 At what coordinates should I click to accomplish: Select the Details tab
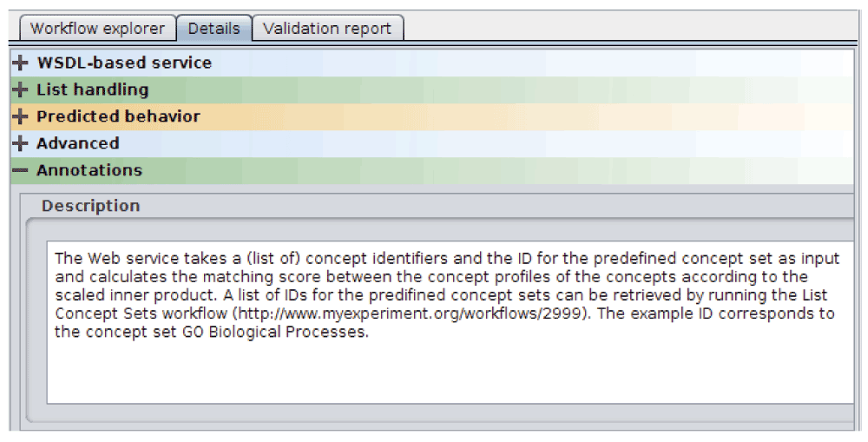point(214,29)
